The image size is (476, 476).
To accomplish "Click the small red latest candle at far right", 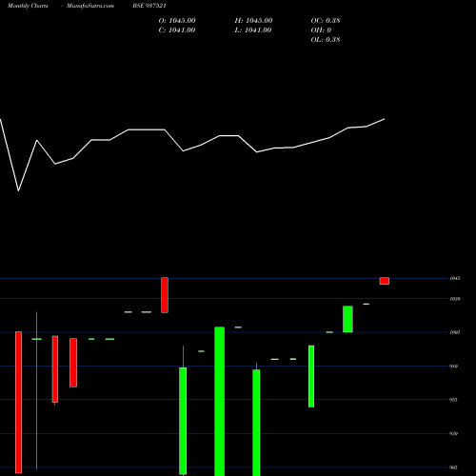I will (x=385, y=281).
